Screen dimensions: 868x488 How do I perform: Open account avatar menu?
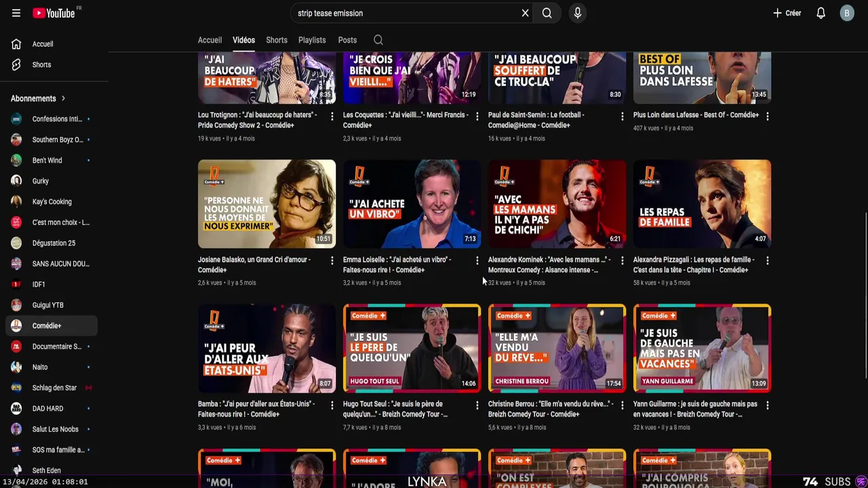pos(847,13)
